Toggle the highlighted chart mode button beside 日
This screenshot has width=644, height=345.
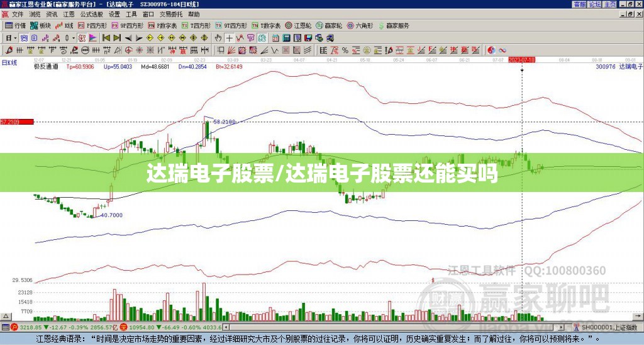click(x=24, y=38)
